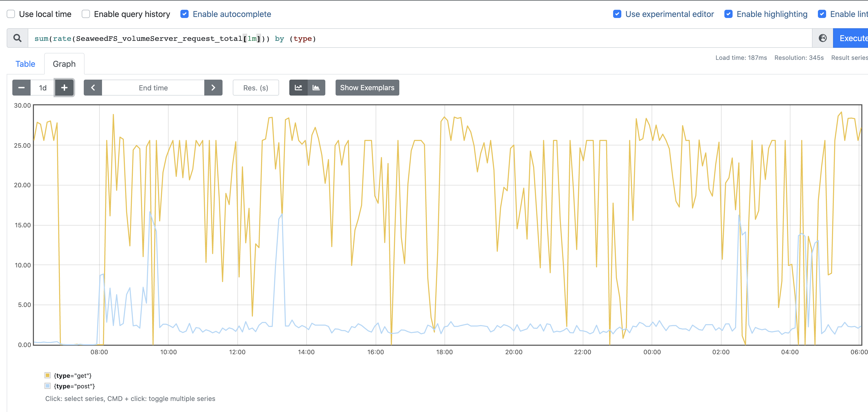Image resolution: width=868 pixels, height=412 pixels.
Task: Uncheck Enable highlighting option
Action: 728,14
